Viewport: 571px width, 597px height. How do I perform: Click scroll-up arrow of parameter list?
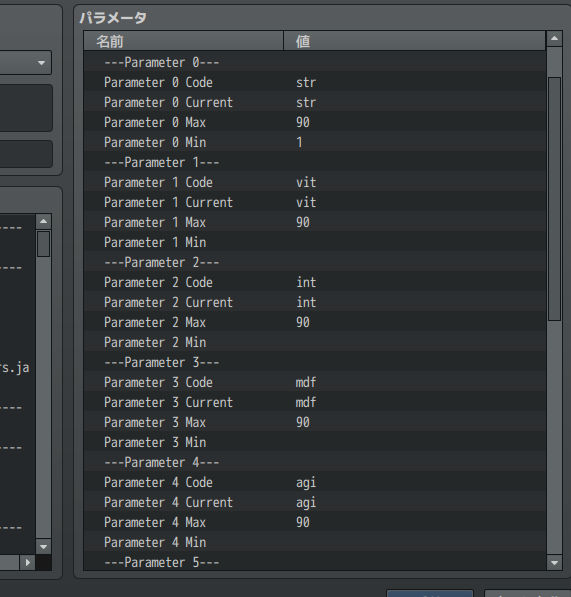(x=554, y=38)
